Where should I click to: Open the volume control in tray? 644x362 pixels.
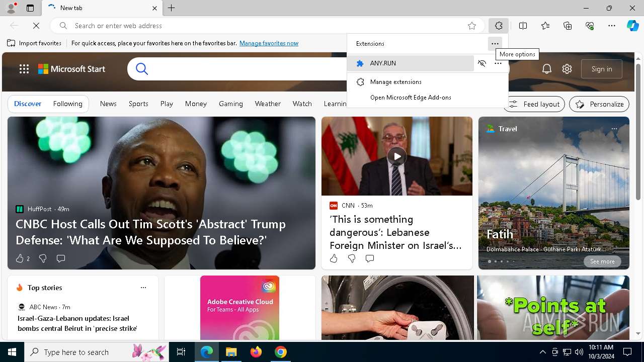[x=579, y=352]
